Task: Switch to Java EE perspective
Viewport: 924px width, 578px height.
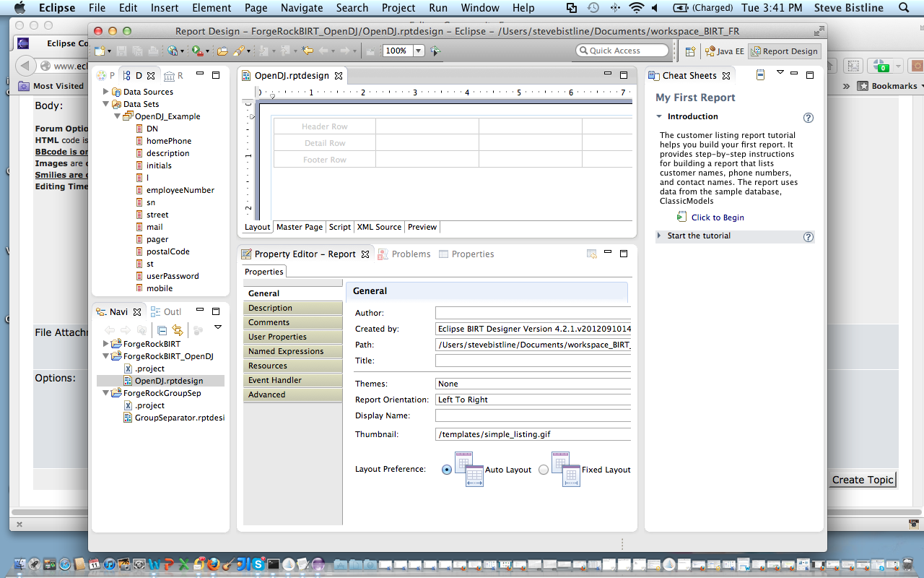Action: 725,51
